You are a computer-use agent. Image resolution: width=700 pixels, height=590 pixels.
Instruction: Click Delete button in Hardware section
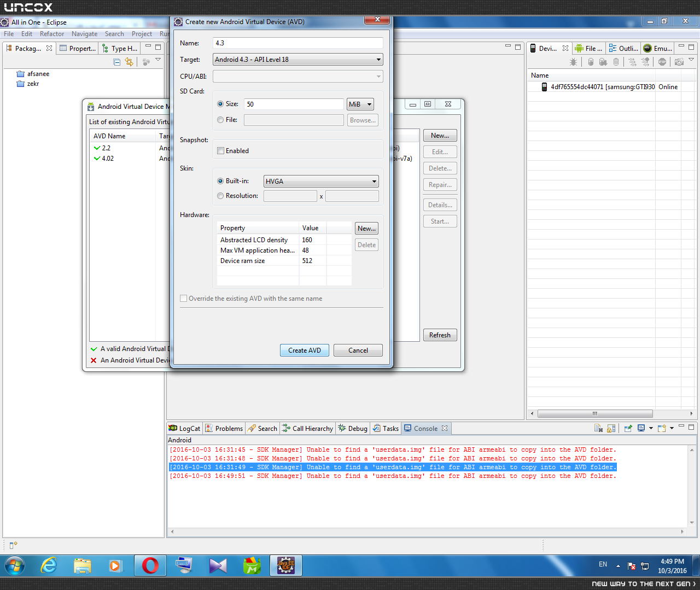(366, 245)
